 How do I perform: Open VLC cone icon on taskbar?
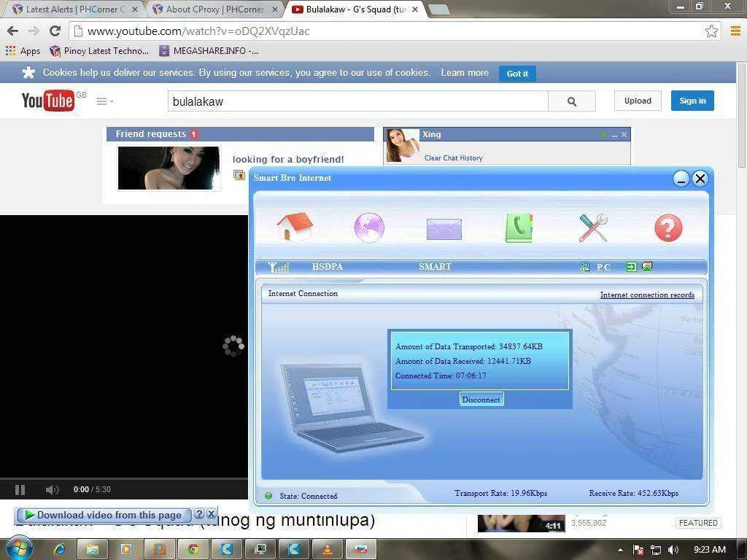pyautogui.click(x=328, y=549)
